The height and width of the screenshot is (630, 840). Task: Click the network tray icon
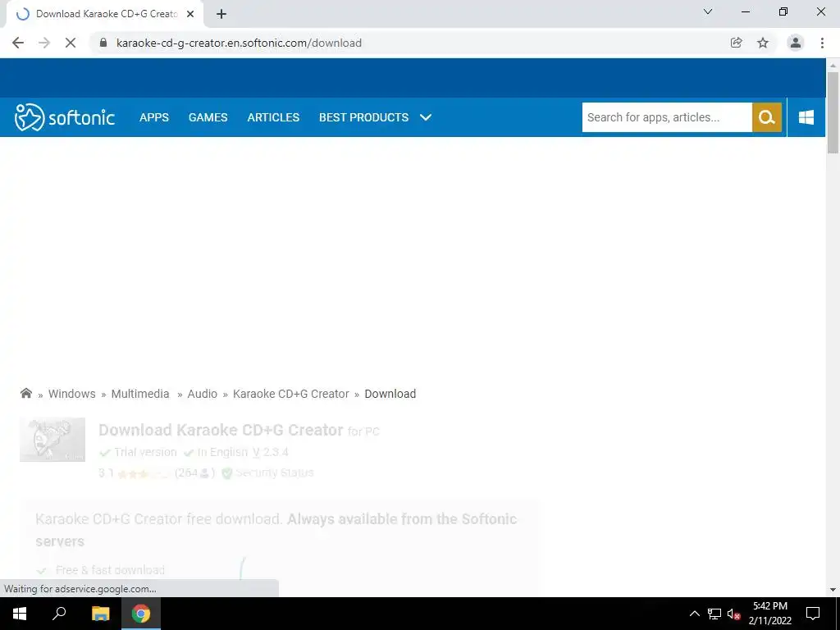click(714, 614)
